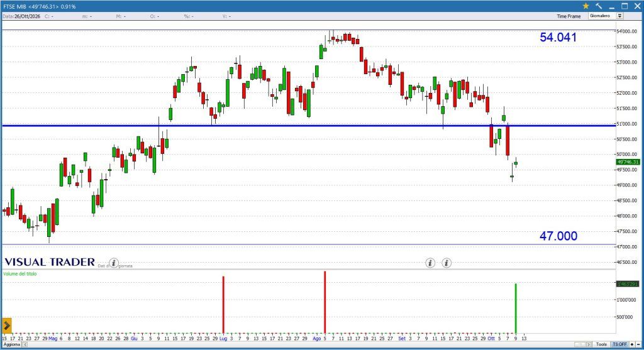Click the Aggiorna button
644x350 pixels.
[x=11, y=344]
